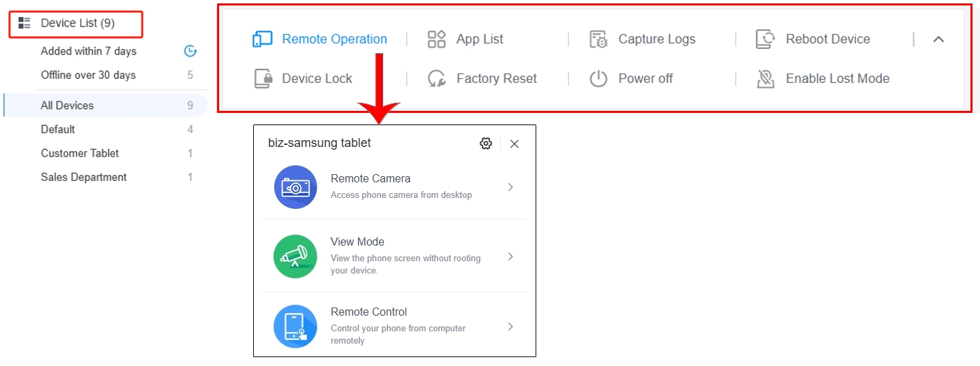Start Remote Control from the popup
This screenshot has height=366, width=980.
[x=395, y=327]
